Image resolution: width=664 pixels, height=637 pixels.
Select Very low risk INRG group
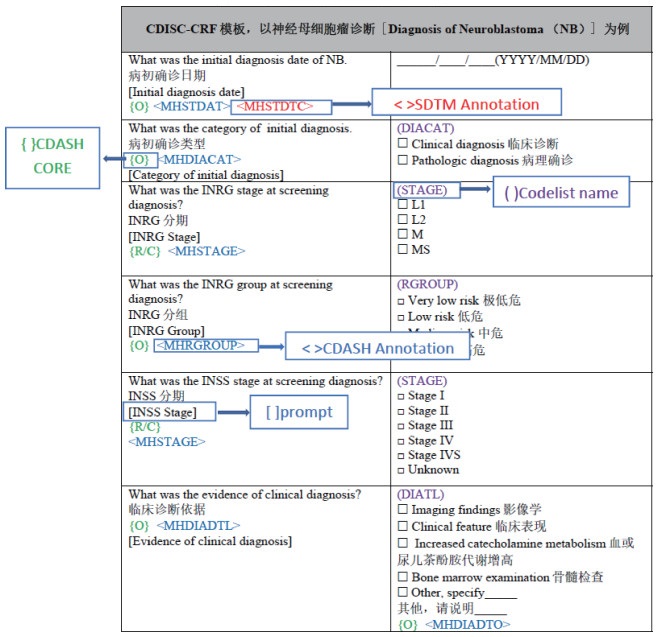(x=402, y=300)
